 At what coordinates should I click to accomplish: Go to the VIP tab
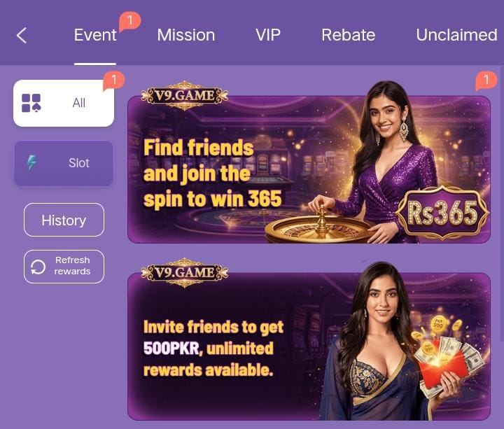(268, 35)
